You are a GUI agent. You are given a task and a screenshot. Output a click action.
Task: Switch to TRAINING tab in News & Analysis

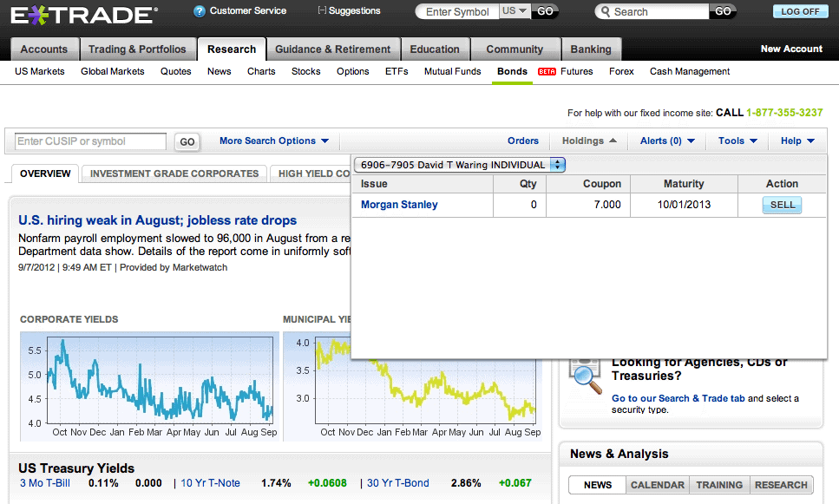coord(719,485)
